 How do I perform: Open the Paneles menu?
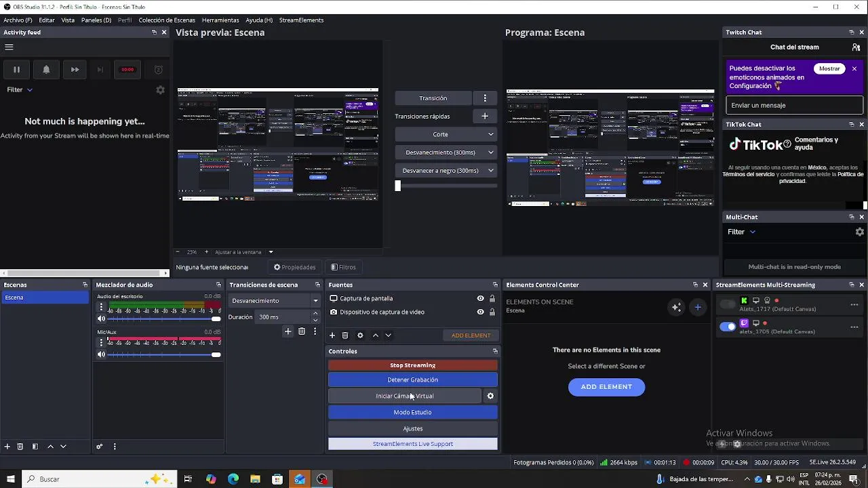[96, 20]
